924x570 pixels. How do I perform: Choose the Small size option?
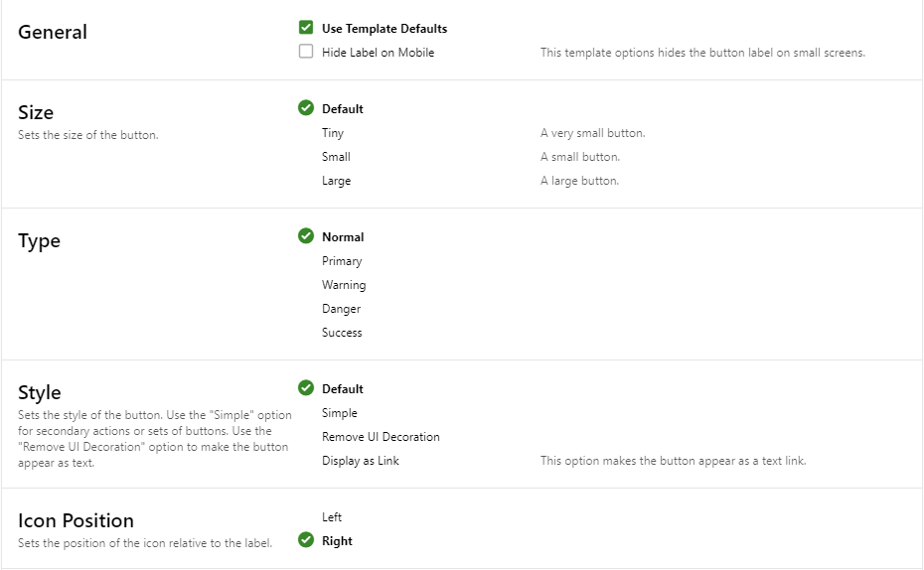click(x=336, y=157)
